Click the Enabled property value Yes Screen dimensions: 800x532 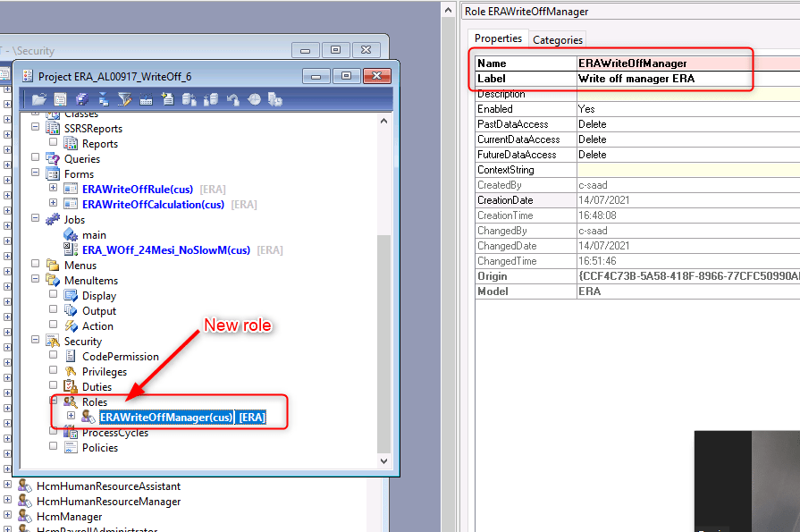661,109
